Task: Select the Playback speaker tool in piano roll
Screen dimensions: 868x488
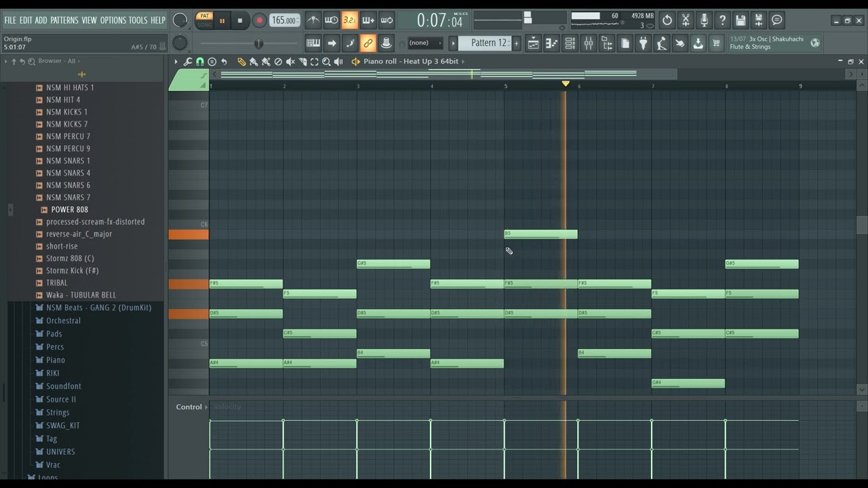Action: click(338, 62)
